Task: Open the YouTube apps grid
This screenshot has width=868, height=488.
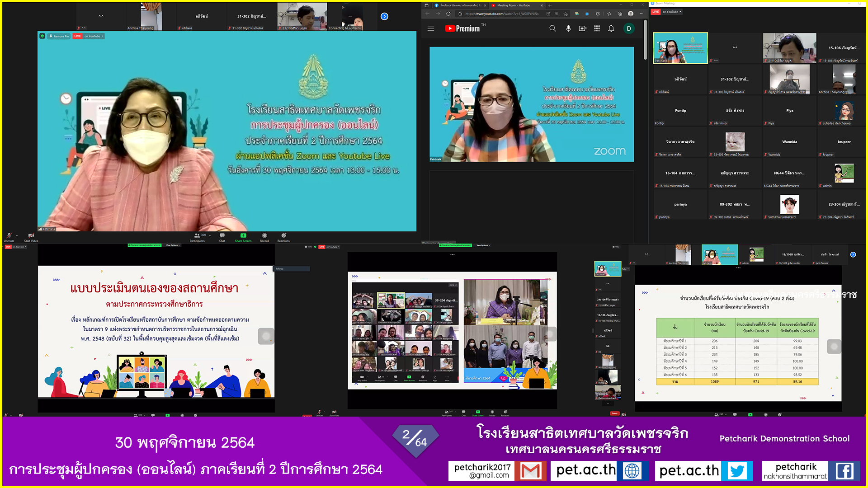Action: tap(597, 28)
